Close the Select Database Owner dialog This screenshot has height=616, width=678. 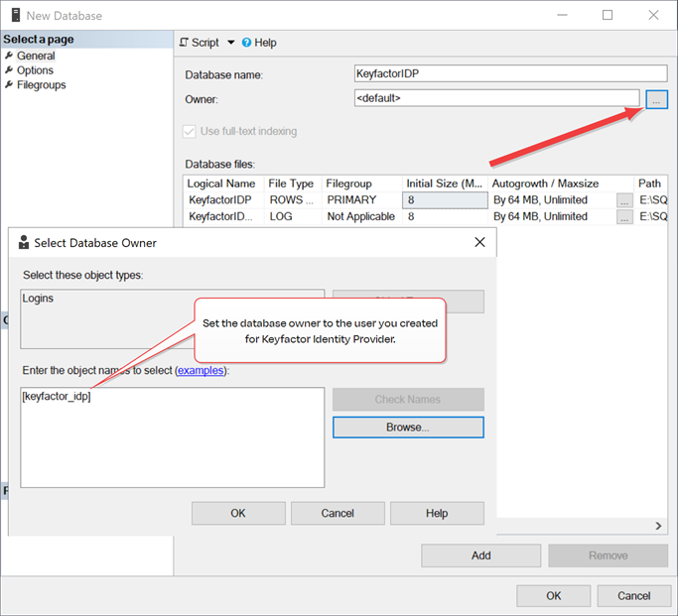479,242
